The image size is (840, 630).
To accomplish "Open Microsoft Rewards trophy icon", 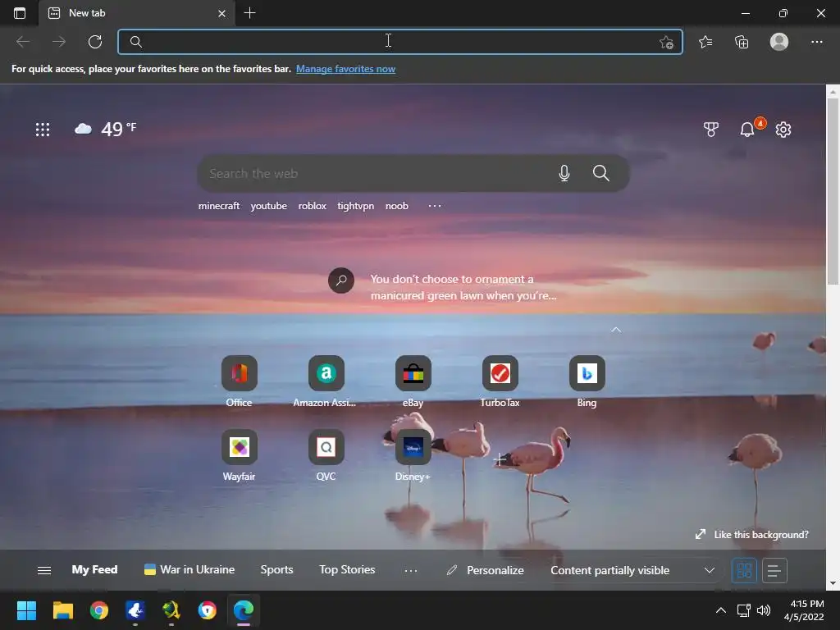I will [711, 129].
